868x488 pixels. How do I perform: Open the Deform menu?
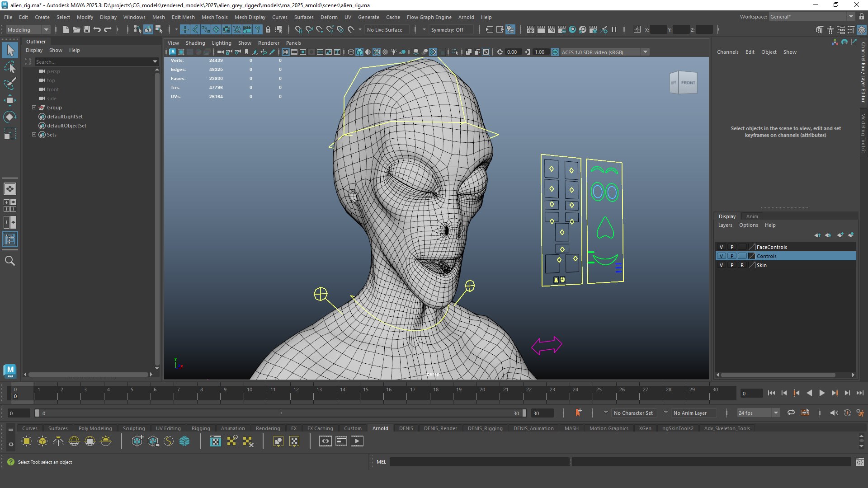coord(329,17)
